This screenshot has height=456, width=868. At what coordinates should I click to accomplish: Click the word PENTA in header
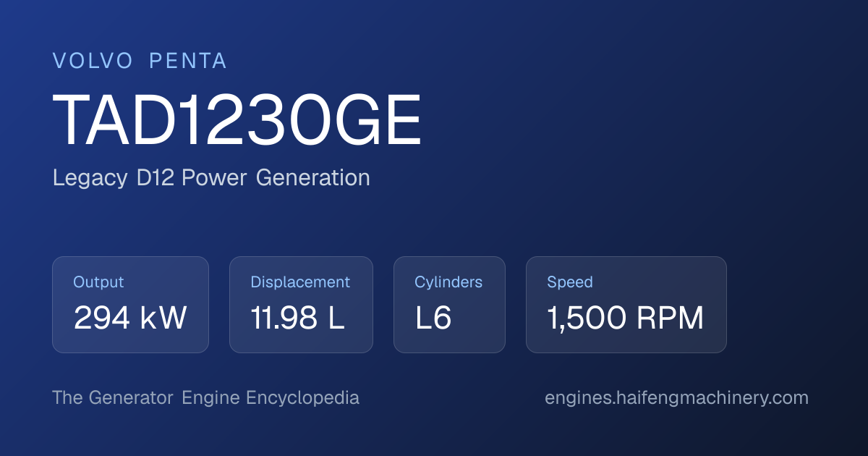click(x=188, y=61)
